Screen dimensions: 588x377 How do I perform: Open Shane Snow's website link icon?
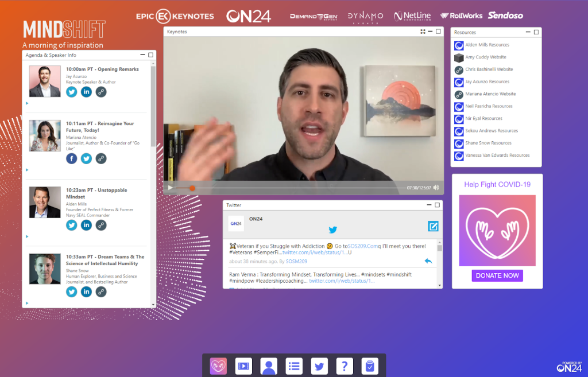(101, 292)
